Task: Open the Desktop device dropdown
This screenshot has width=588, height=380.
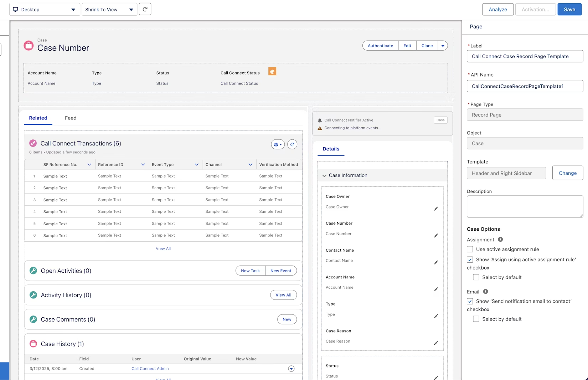Action: 45,10
